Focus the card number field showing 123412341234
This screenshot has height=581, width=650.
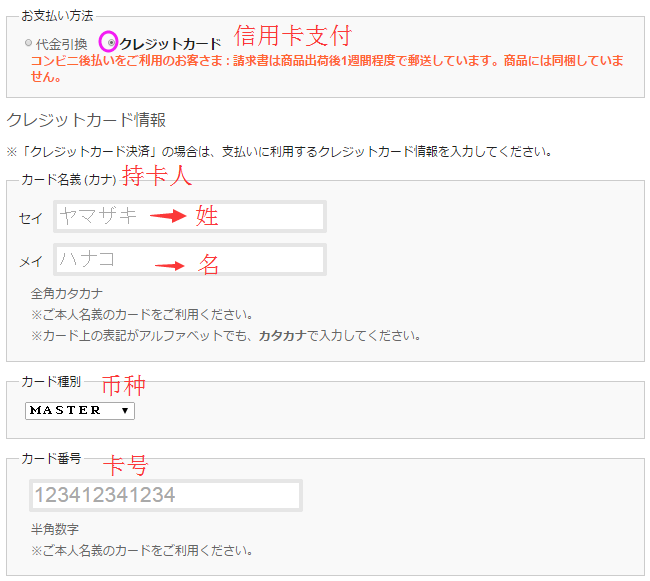165,495
